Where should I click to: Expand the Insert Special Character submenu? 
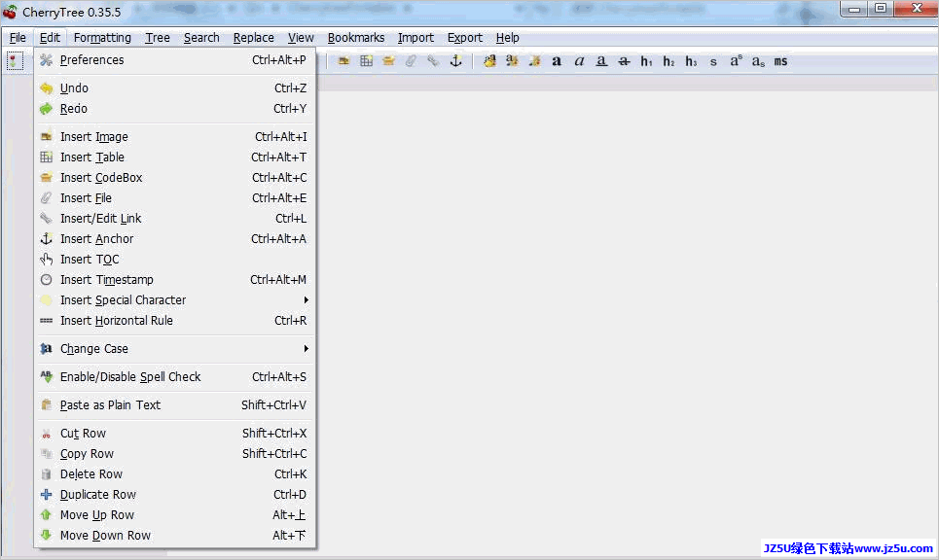(x=174, y=299)
